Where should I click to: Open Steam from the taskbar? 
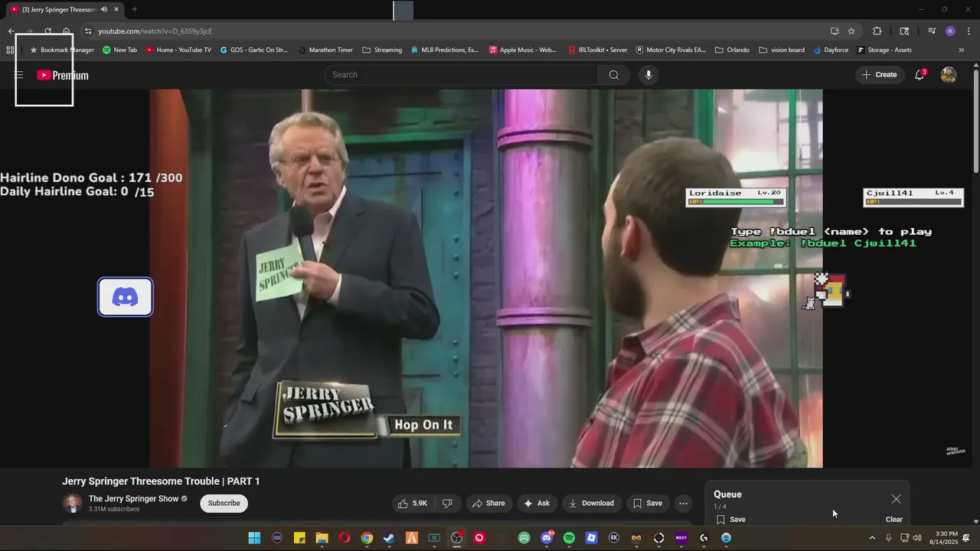click(389, 538)
